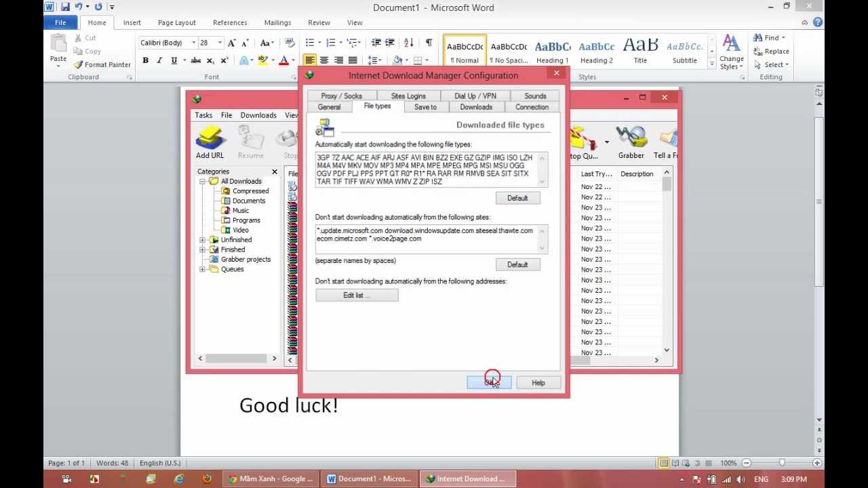Collapse the All Downloads tree node
Image resolution: width=868 pixels, height=488 pixels.
pos(202,182)
